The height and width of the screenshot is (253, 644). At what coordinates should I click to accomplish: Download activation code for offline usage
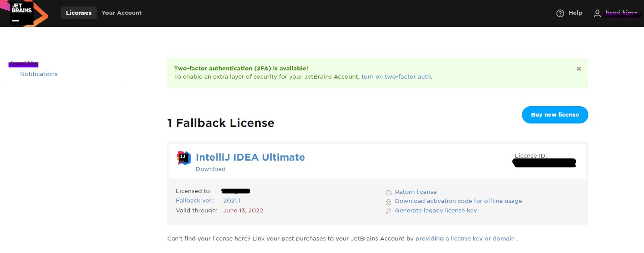459,201
